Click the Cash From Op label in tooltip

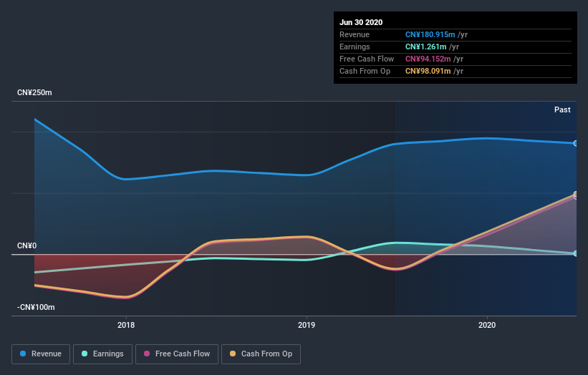coord(365,71)
